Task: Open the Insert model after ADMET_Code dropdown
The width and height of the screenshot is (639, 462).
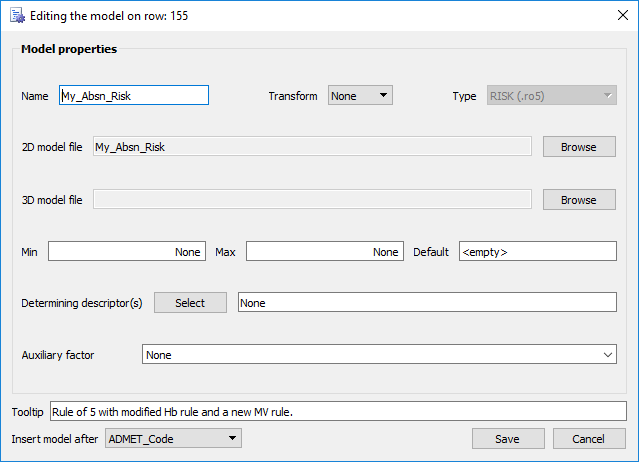Action: pos(173,438)
